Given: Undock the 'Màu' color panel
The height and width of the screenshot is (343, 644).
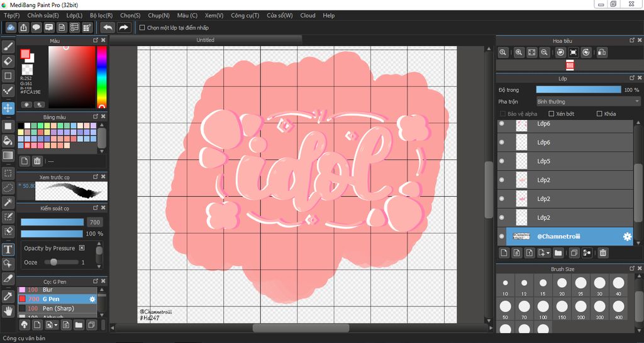Looking at the screenshot, I should pos(96,40).
